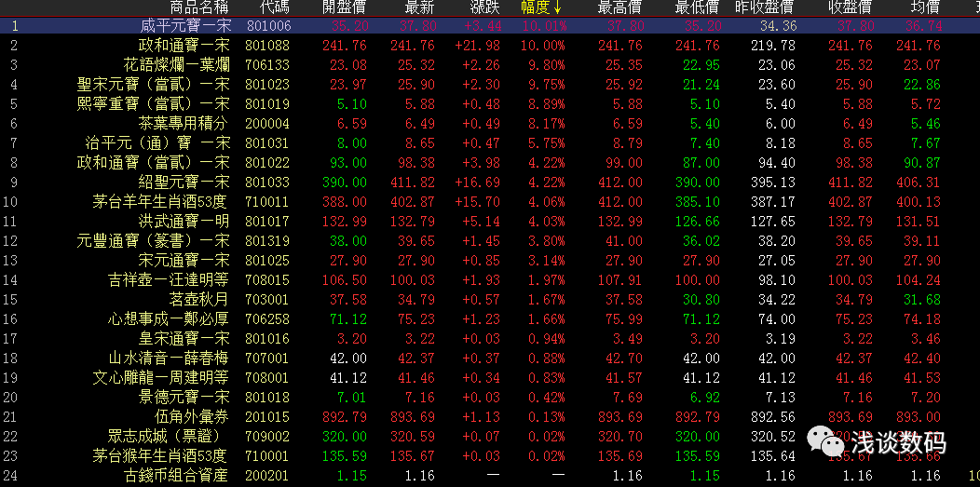Select the row 咸平元寶一宋

[490, 25]
